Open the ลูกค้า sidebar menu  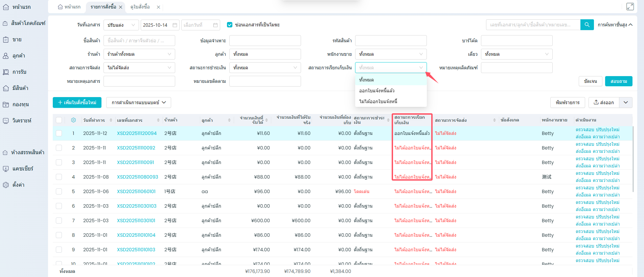(x=19, y=56)
